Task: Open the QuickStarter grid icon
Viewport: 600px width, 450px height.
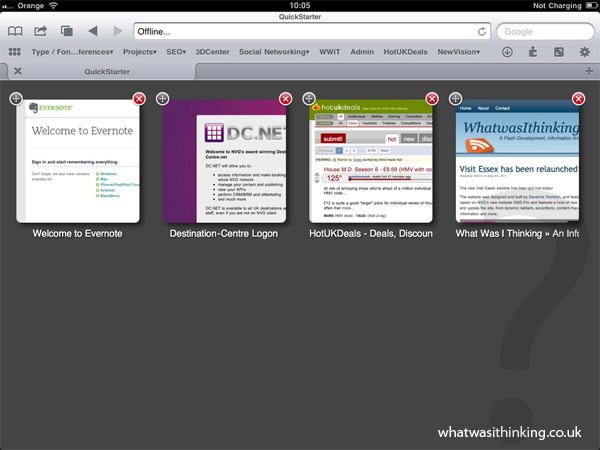Action: pos(15,52)
